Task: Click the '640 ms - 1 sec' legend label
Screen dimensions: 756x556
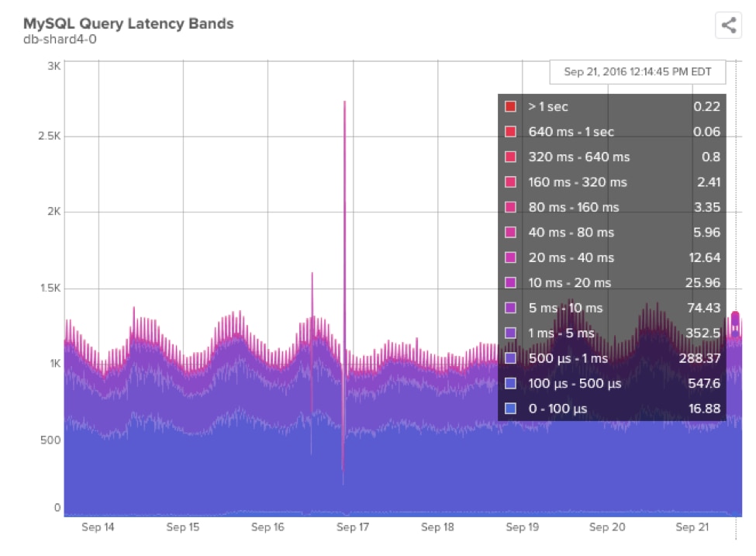Action: pos(571,132)
